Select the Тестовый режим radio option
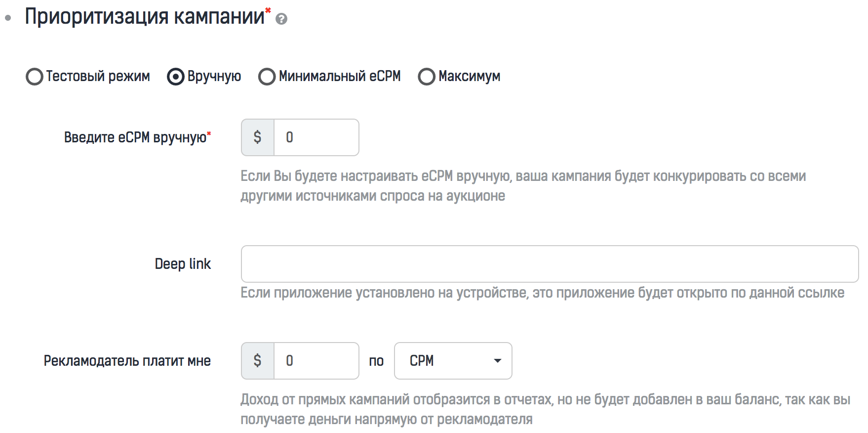Viewport: 868px width, 433px height. 35,77
